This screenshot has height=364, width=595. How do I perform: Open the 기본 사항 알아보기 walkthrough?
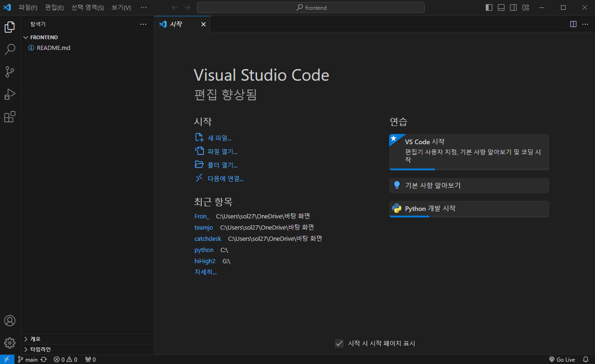pyautogui.click(x=469, y=185)
